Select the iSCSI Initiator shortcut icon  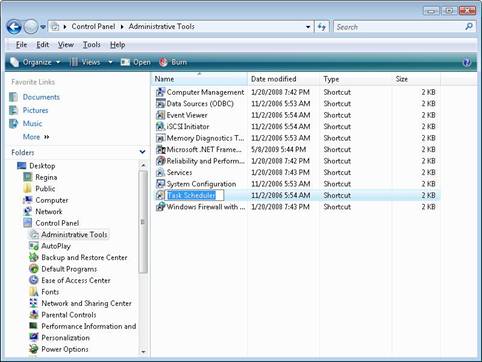pos(161,126)
